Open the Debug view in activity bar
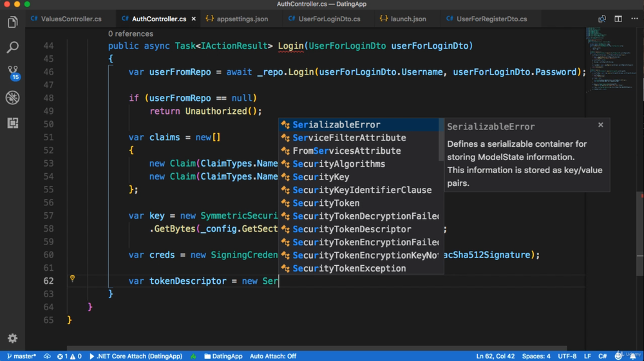This screenshot has height=361, width=644. (12, 98)
